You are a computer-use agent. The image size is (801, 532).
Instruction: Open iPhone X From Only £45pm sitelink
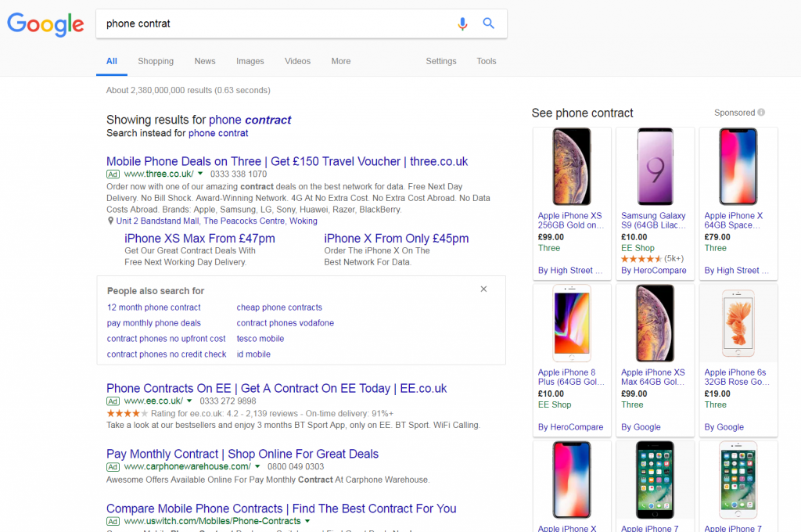(396, 238)
